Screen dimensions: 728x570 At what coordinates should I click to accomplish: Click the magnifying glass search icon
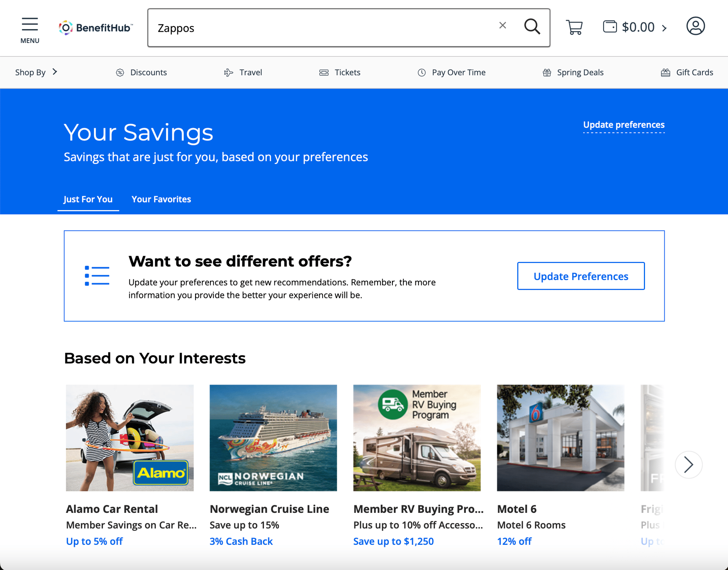532,27
